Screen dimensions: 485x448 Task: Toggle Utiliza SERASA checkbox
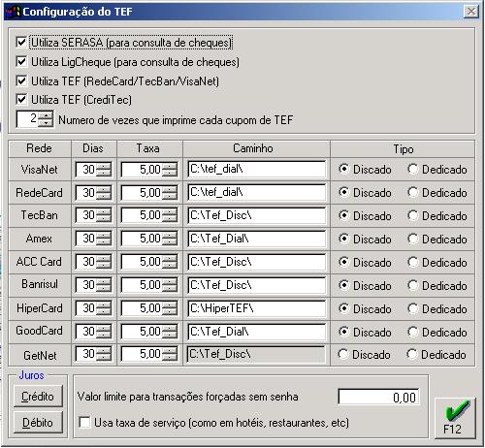(21, 42)
